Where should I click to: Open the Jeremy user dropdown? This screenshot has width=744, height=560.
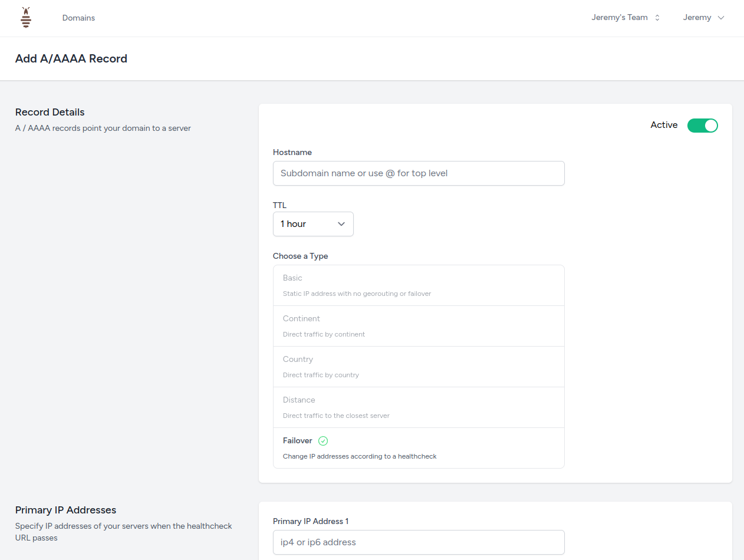[x=703, y=18]
